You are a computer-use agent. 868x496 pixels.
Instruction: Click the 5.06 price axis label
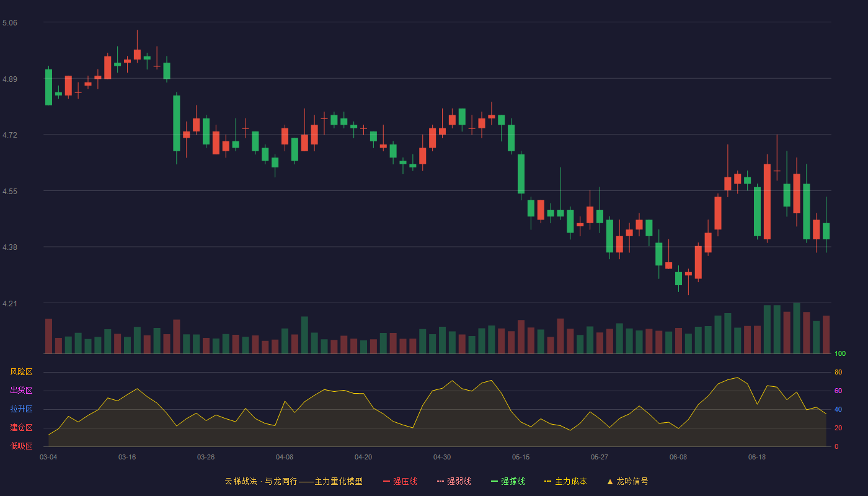(10, 23)
